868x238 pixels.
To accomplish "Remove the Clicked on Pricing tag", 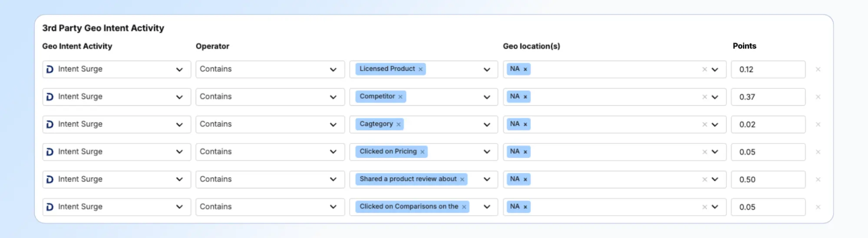I will [422, 152].
